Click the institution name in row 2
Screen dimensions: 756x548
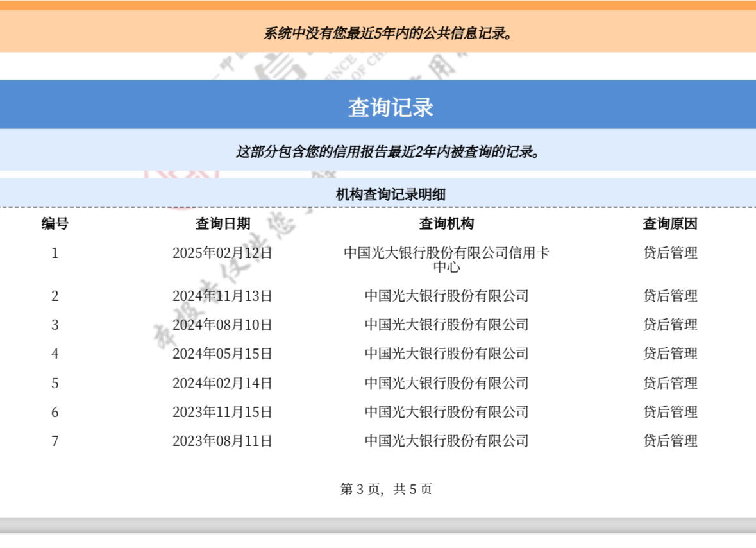[446, 296]
